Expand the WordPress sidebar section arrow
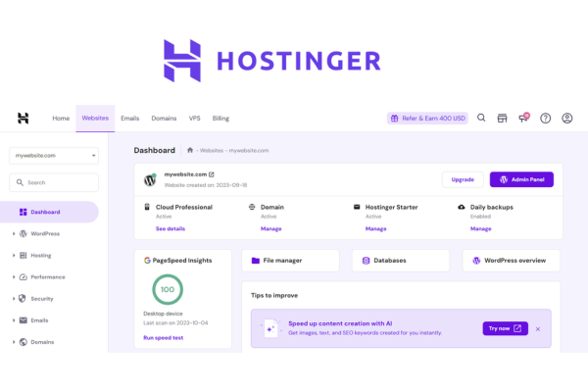This screenshot has height=392, width=588. (14, 233)
